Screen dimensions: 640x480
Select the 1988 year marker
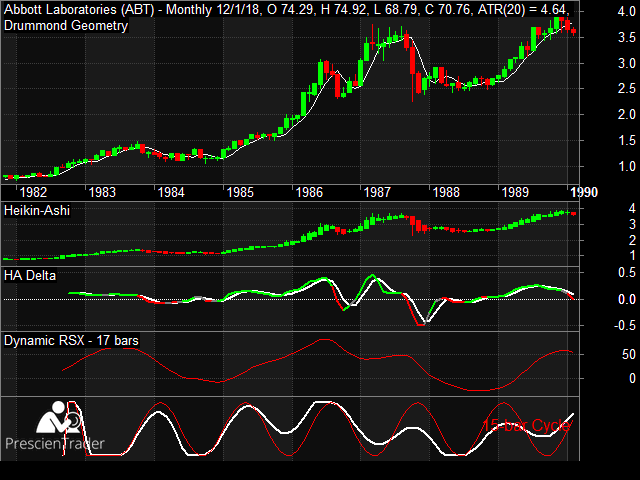(446, 192)
